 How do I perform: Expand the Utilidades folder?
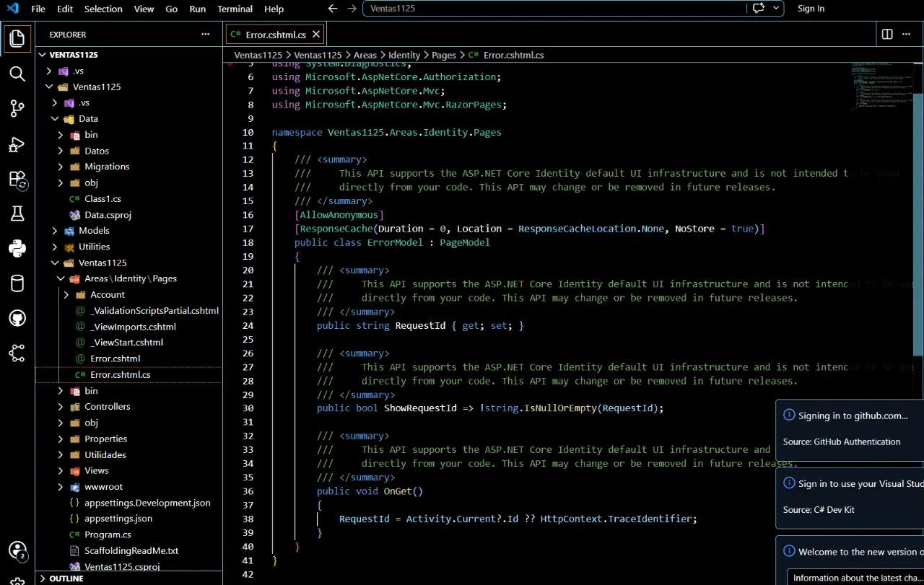coord(60,455)
